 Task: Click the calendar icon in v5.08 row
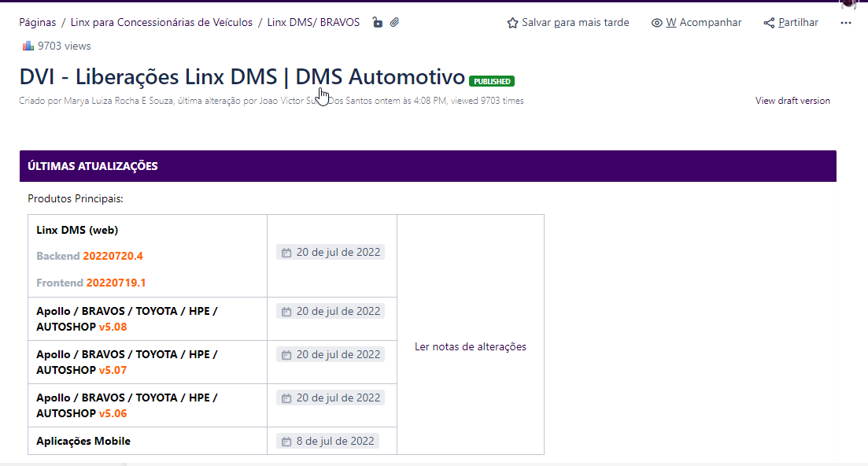click(x=286, y=313)
